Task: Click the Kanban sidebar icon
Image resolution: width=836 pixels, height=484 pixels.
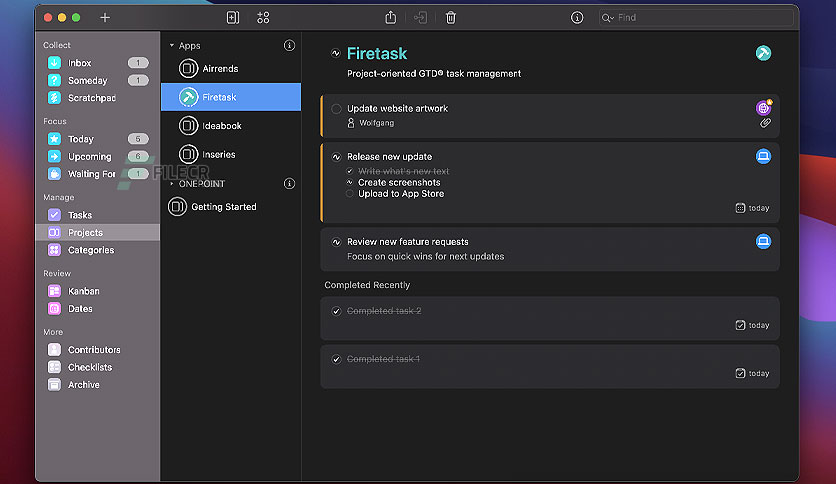Action: (54, 291)
